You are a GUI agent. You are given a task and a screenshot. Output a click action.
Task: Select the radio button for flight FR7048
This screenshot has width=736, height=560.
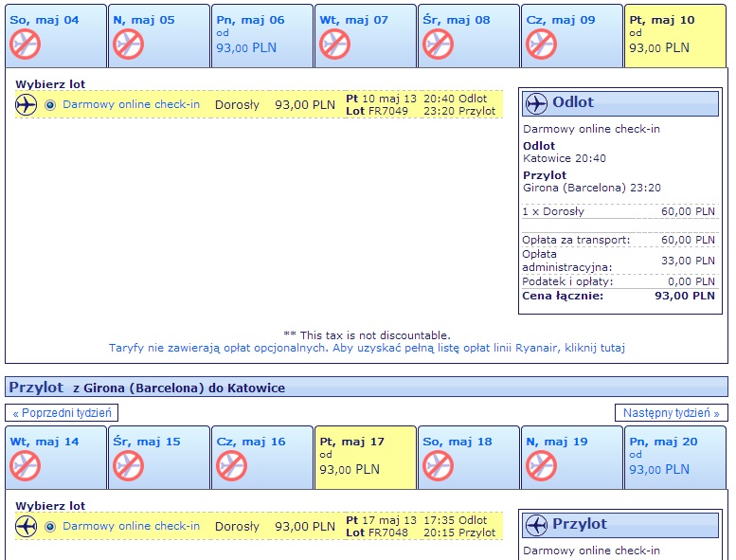coord(50,526)
